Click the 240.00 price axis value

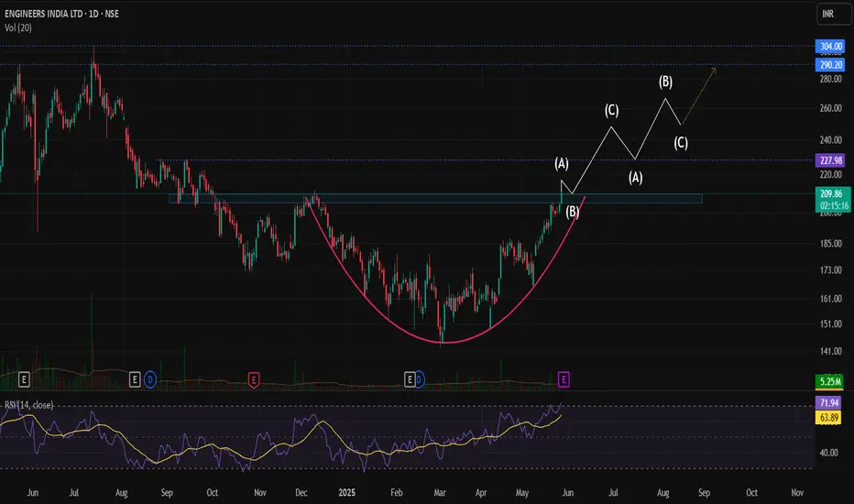pos(830,140)
